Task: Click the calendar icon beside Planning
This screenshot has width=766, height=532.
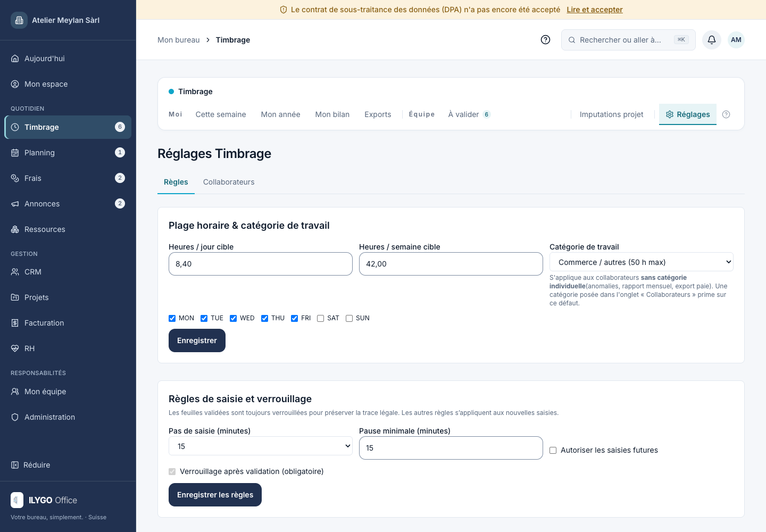Action: (15, 153)
